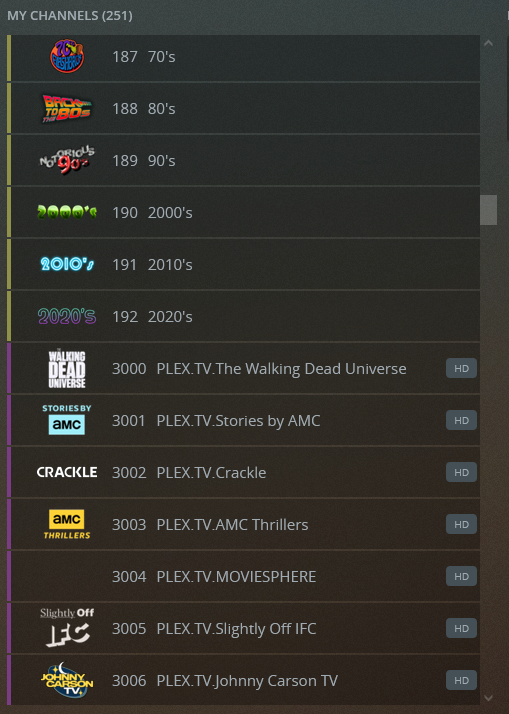The height and width of the screenshot is (714, 509).
Task: Select the Crackle channel logo
Action: click(x=67, y=472)
